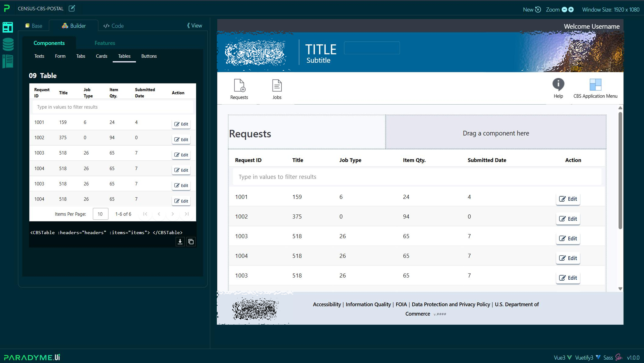644x363 pixels.
Task: Click the FOIA footer link
Action: click(x=401, y=304)
